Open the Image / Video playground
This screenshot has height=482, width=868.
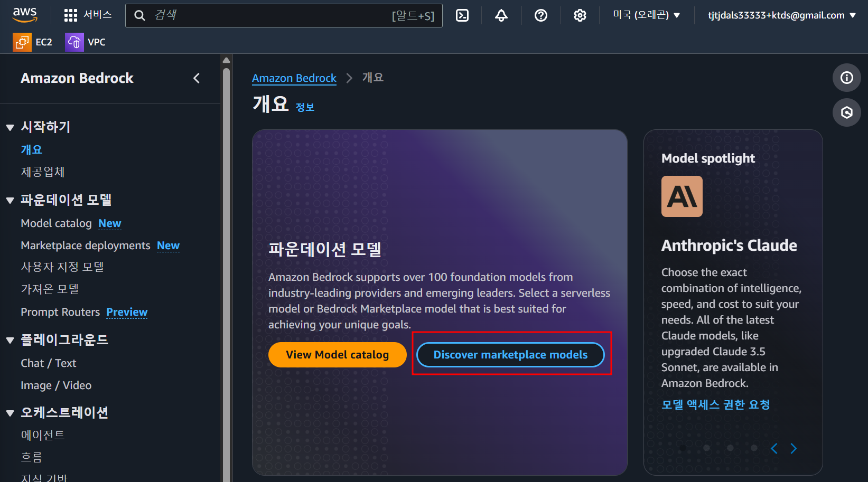pos(56,385)
